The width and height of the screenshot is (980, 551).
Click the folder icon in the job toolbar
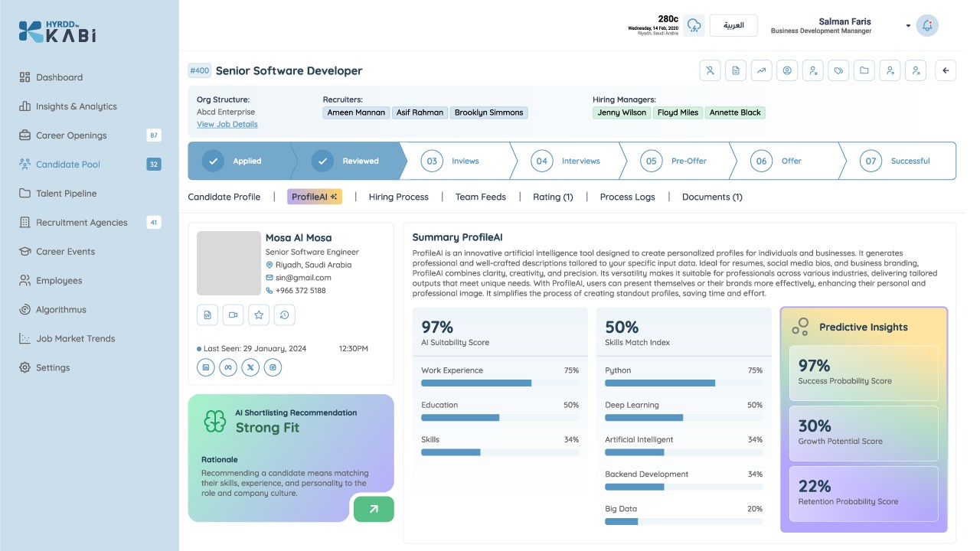click(x=864, y=70)
